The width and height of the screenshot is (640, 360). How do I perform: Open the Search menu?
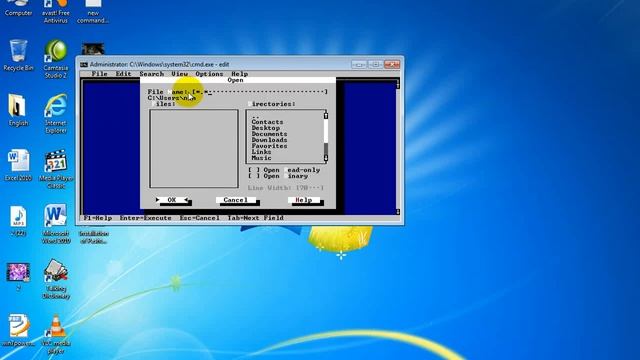click(151, 74)
